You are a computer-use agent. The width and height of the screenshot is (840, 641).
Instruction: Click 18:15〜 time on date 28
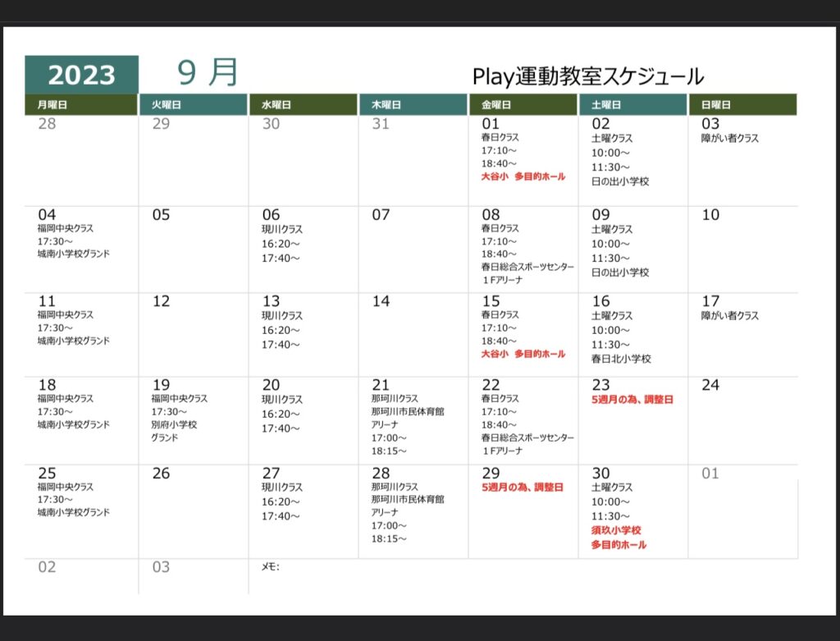pos(389,538)
